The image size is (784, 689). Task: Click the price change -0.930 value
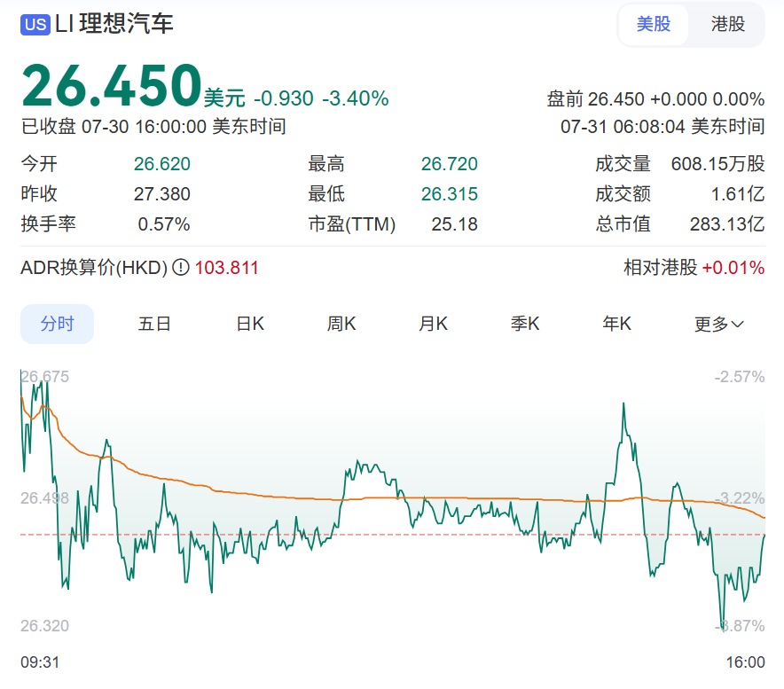pos(284,98)
